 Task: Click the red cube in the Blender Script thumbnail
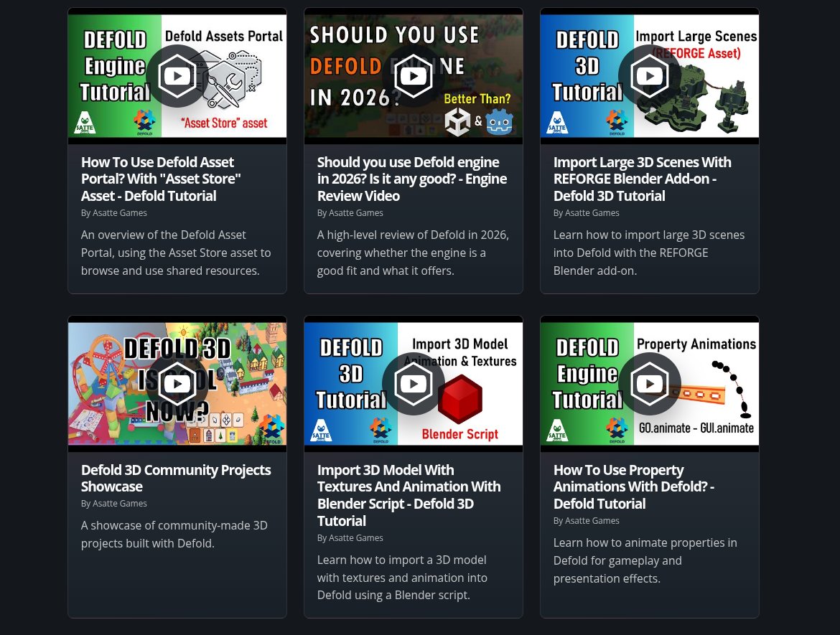pyautogui.click(x=461, y=400)
